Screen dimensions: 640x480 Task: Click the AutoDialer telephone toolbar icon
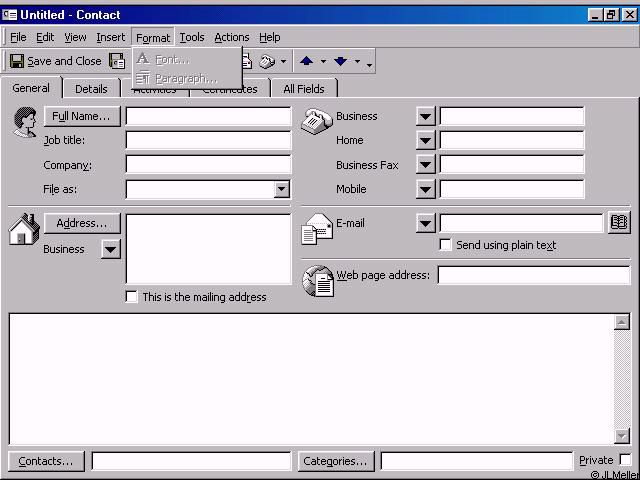267,62
